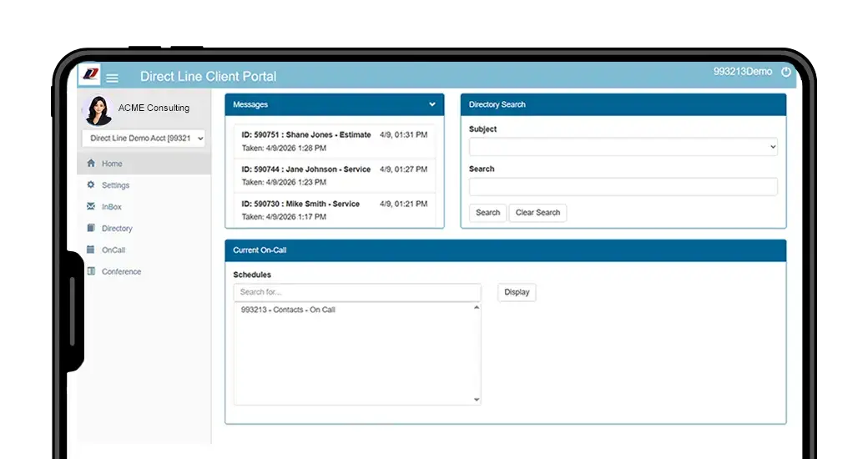Go to the Directory menu item
This screenshot has height=459, width=868.
click(117, 229)
